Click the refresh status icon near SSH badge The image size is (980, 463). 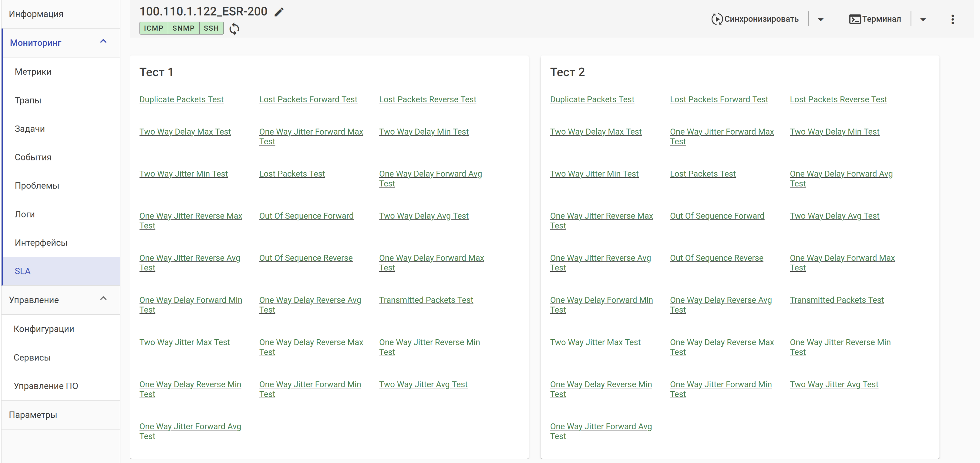pos(234,29)
